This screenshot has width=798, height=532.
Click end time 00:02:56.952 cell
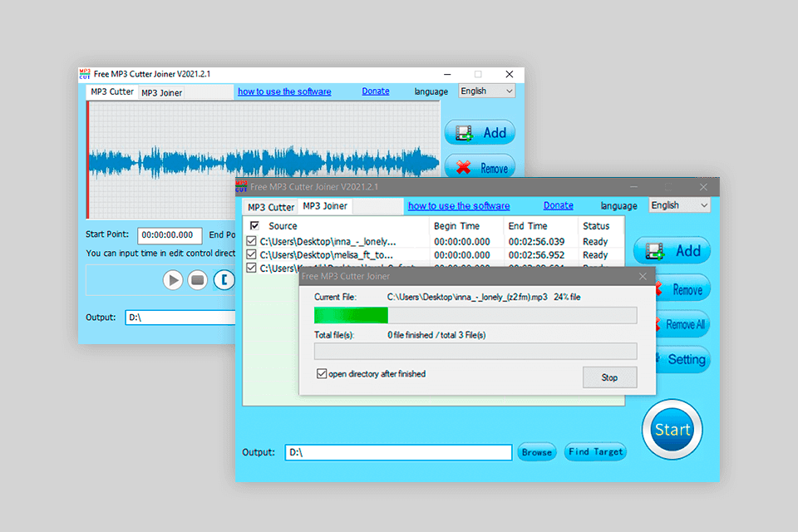536,254
